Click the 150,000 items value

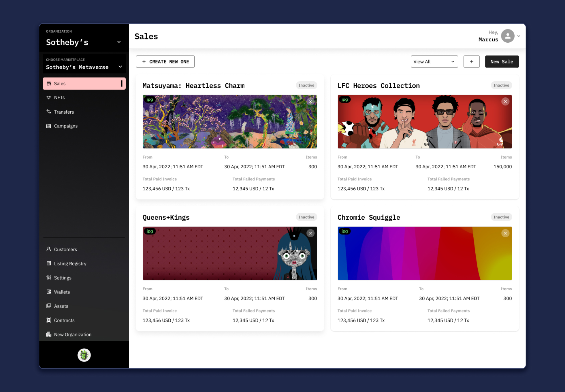(502, 167)
